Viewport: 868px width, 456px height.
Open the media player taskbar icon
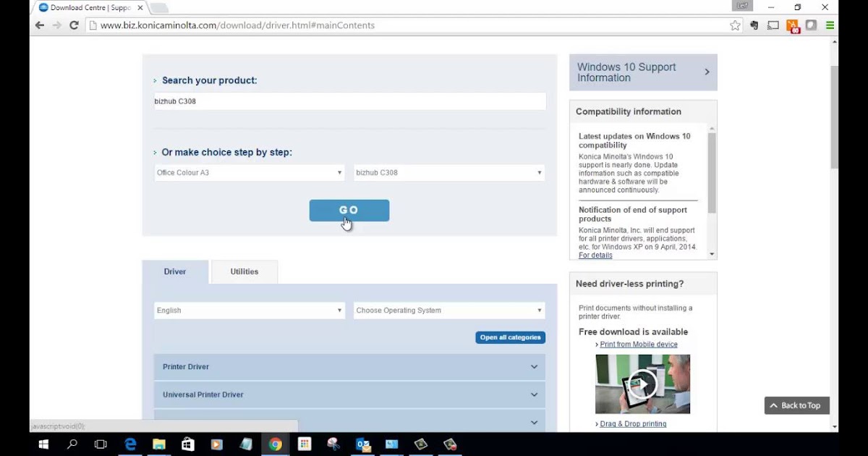(x=217, y=444)
